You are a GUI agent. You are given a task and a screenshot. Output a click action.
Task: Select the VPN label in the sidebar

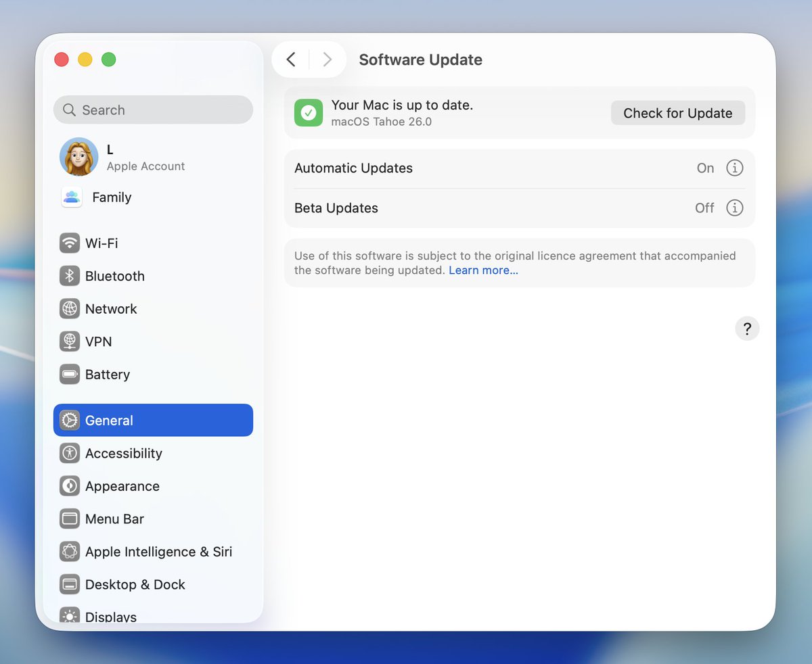99,341
